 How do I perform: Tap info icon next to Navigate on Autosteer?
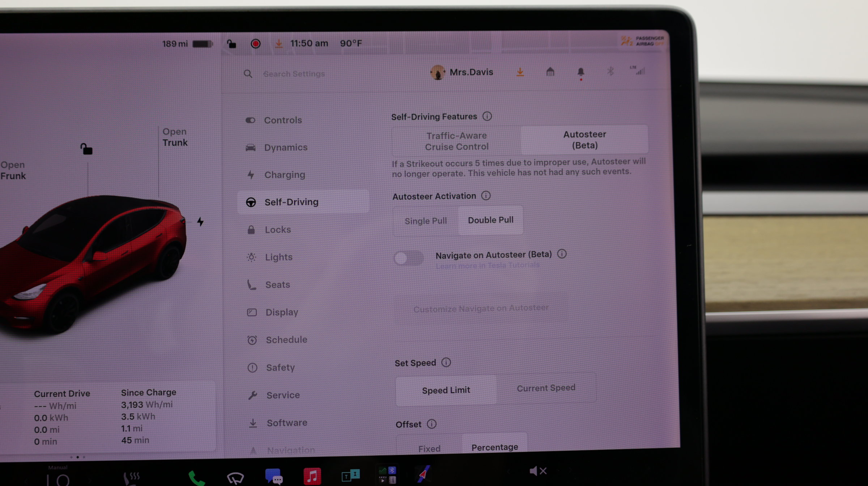pyautogui.click(x=562, y=254)
